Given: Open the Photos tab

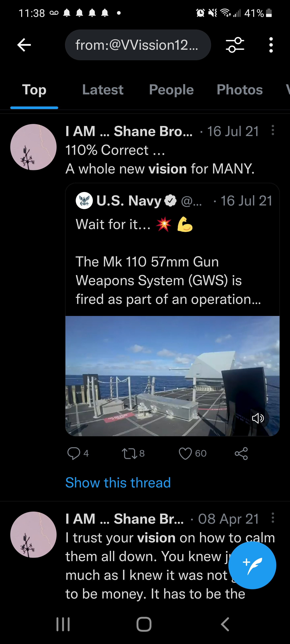Looking at the screenshot, I should [240, 90].
